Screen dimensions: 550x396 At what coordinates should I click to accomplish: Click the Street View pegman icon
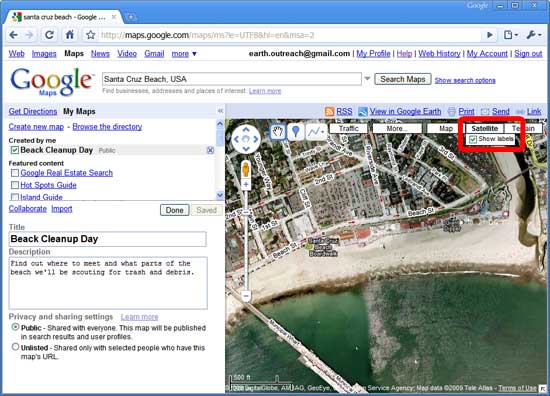[246, 170]
